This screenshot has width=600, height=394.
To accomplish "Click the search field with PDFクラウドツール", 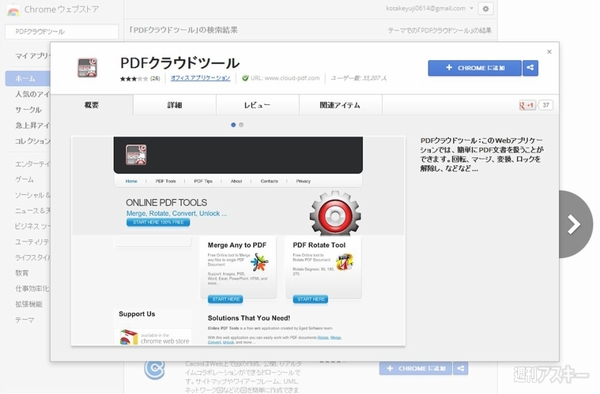I will (62, 32).
